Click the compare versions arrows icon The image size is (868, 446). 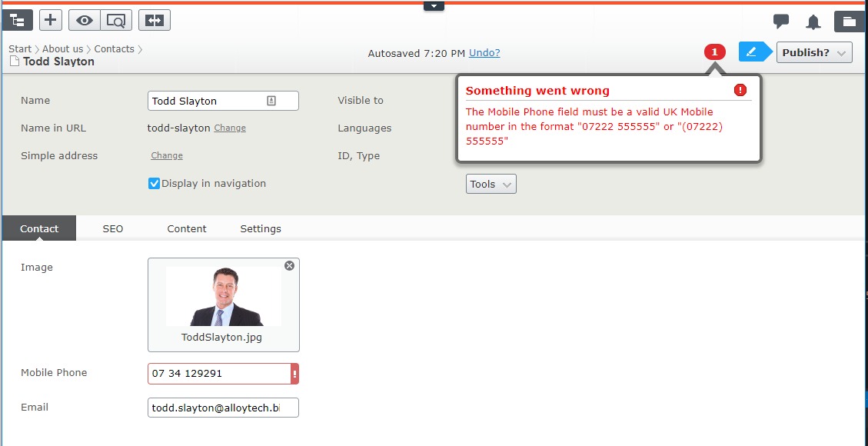point(154,21)
